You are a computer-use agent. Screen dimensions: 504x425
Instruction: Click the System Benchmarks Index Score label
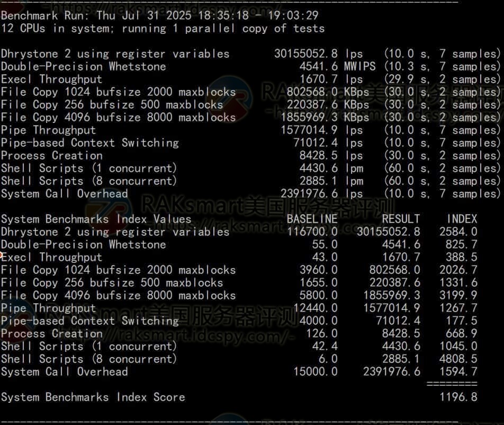click(x=93, y=397)
